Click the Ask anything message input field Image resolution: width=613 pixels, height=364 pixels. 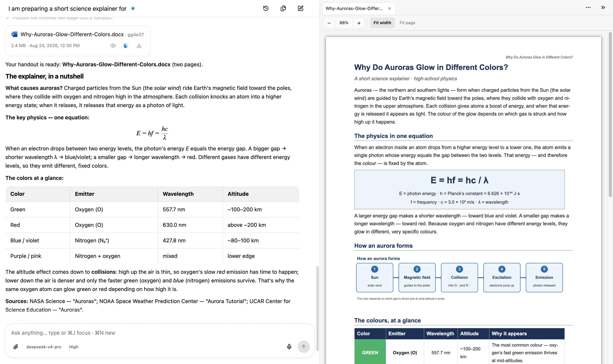[159, 333]
